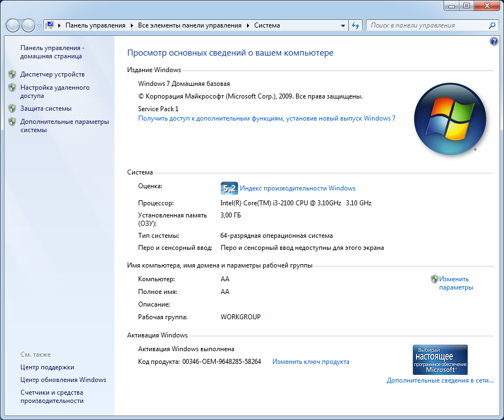Image resolution: width=504 pixels, height=420 pixels.
Task: Open the address bar history dropdown
Action: point(343,25)
